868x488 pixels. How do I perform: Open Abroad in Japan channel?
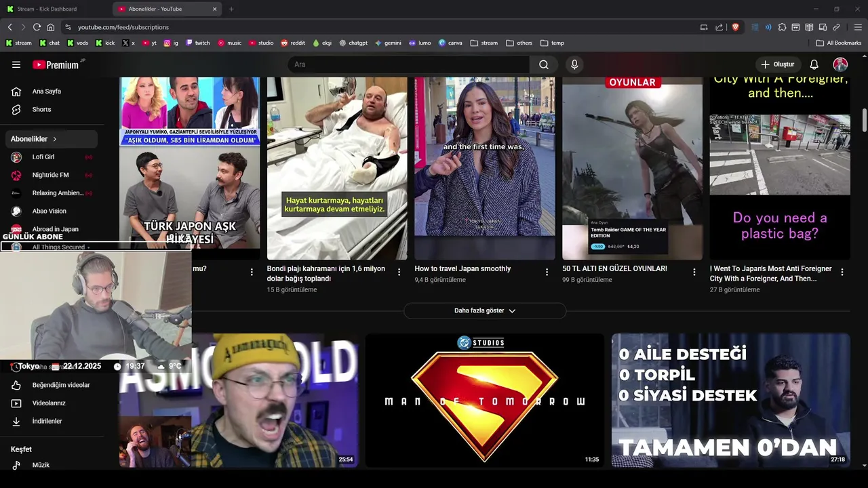(x=52, y=229)
